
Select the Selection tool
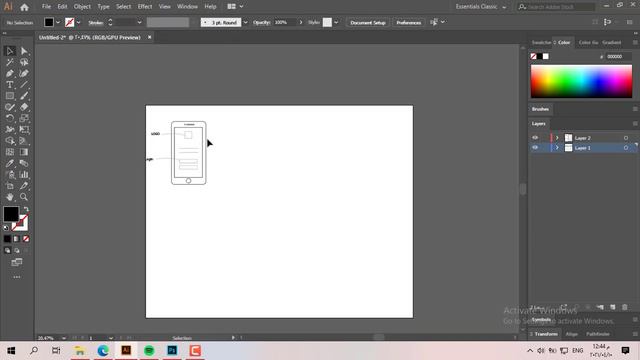(x=10, y=51)
